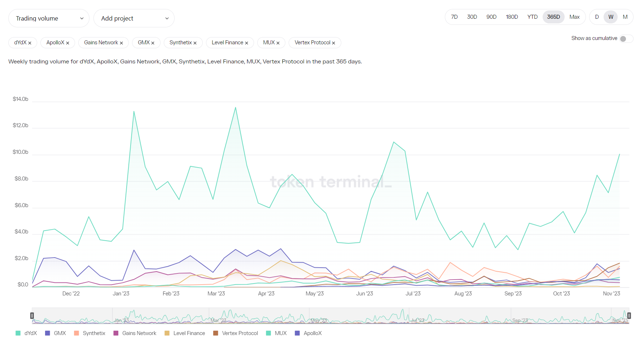Switch to Max time range
Viewport: 644px width, 339px height.
point(574,17)
